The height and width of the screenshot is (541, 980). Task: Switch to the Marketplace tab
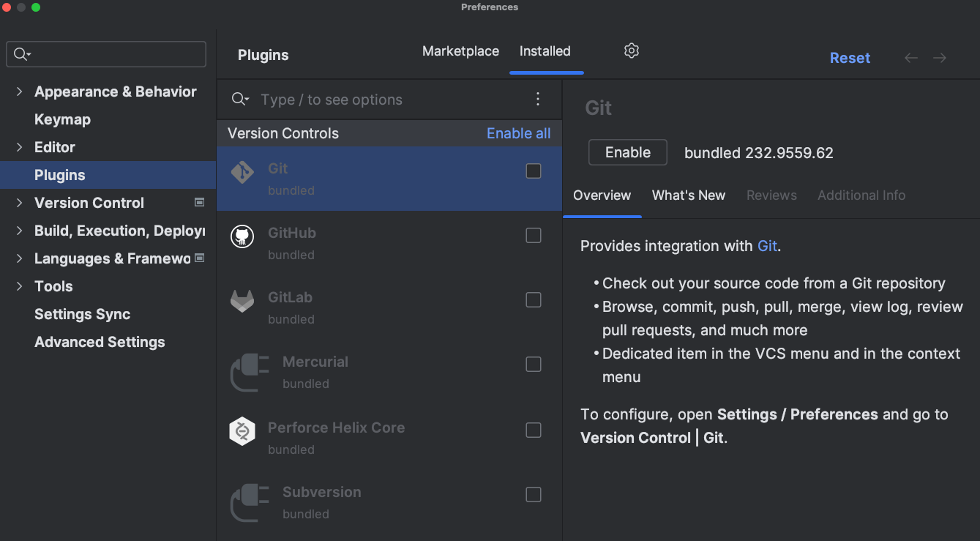pos(460,51)
